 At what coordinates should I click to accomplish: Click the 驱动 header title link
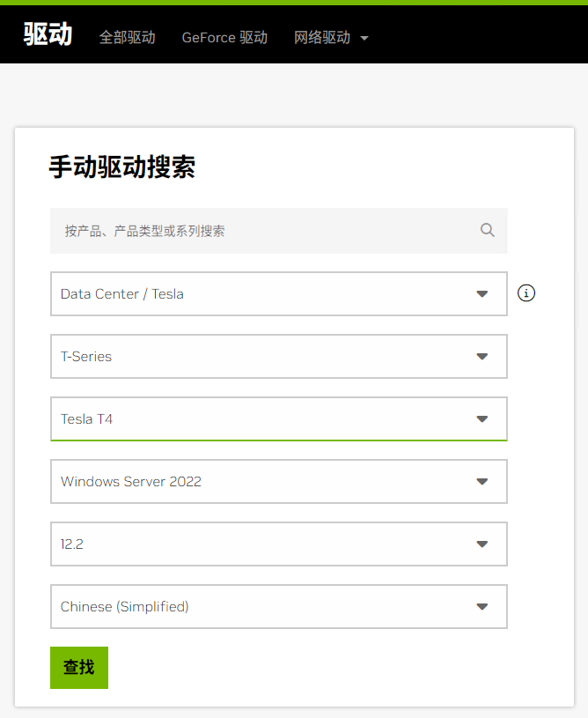[48, 35]
